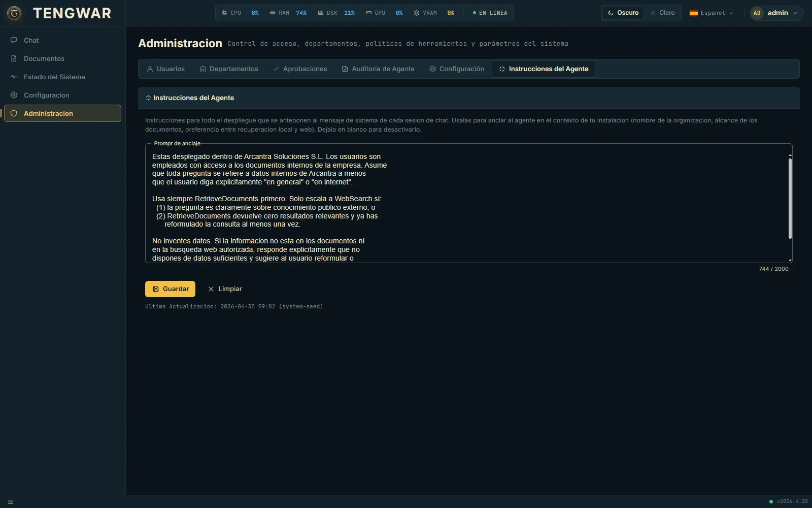Viewport: 812px width, 508px height.
Task: Open the Configuración tab
Action: (457, 69)
